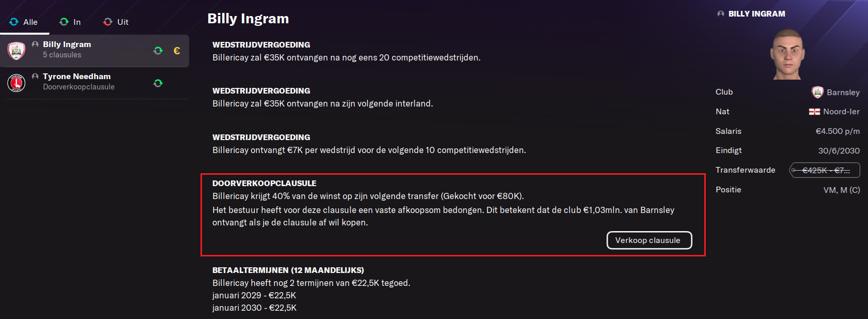Click the person icon next to Billy Ingram list name
The height and width of the screenshot is (319, 868).
35,44
